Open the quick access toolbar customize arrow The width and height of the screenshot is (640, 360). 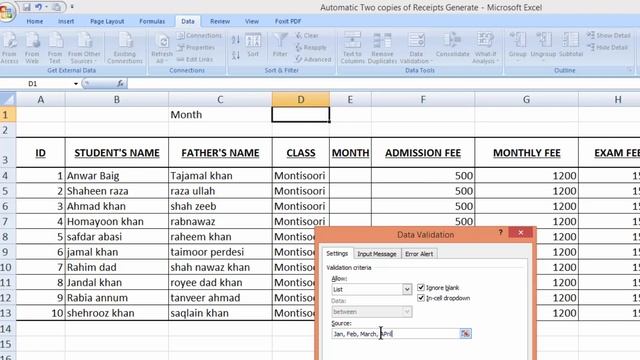[72, 7]
